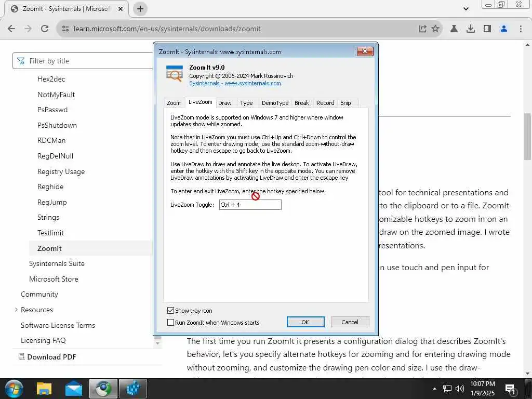Click the page vertical scrollbar thumb
The width and height of the screenshot is (532, 399).
(527, 137)
